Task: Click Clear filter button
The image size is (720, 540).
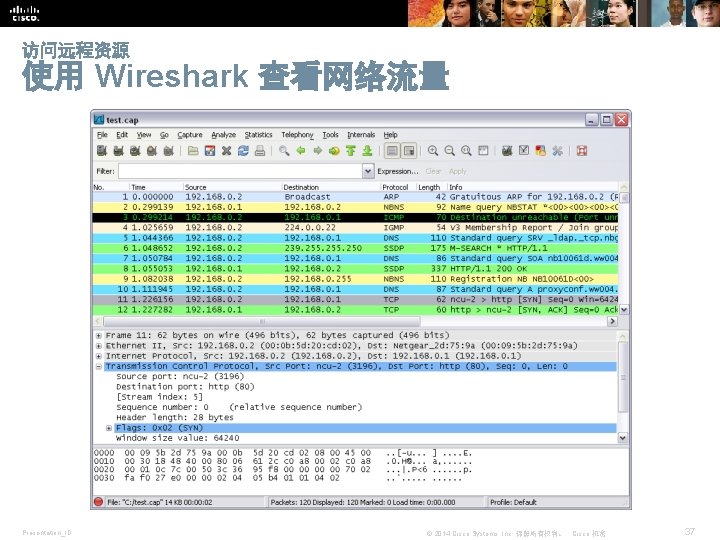Action: point(433,171)
